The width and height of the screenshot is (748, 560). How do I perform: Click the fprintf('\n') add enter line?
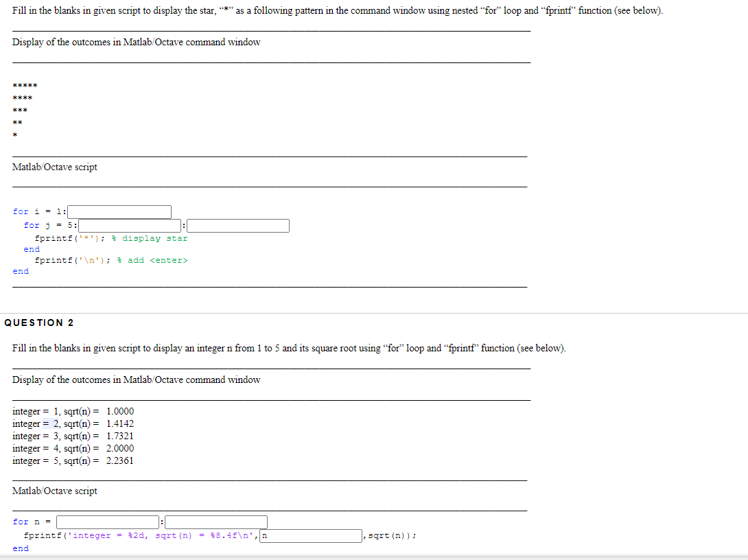pyautogui.click(x=72, y=259)
